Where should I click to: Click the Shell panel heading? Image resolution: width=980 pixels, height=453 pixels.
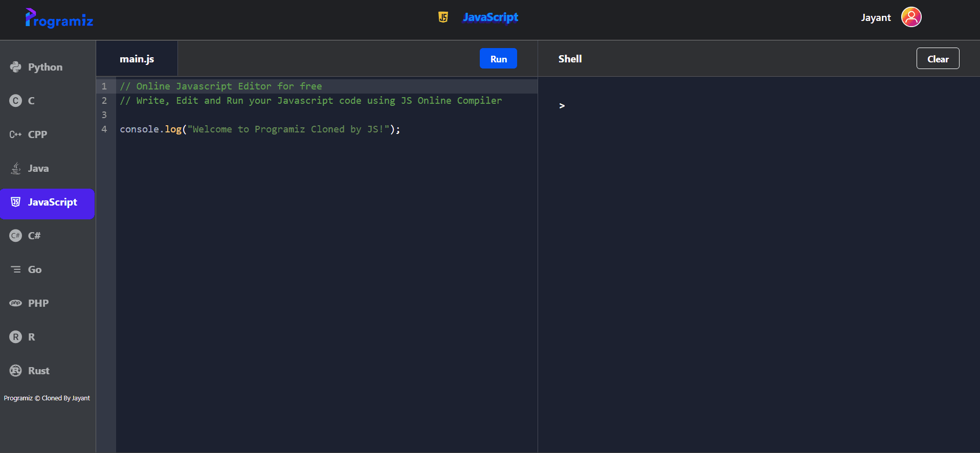coord(570,59)
